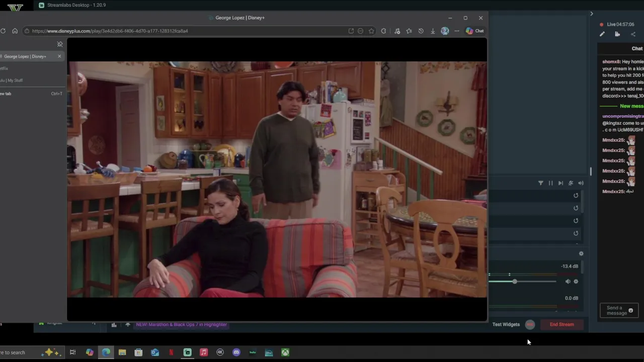Screen dimensions: 644x362
Task: Reset the fourth source row refresh icon
Action: (576, 233)
